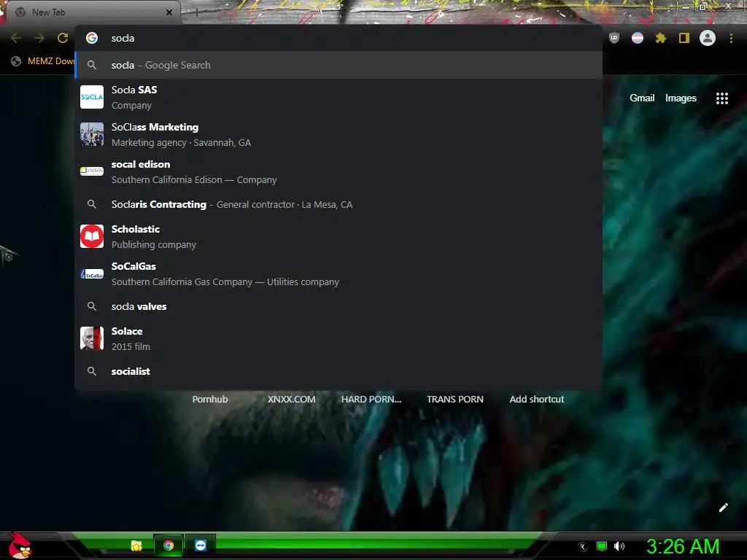Pick the socal edison suggestion

(x=338, y=172)
